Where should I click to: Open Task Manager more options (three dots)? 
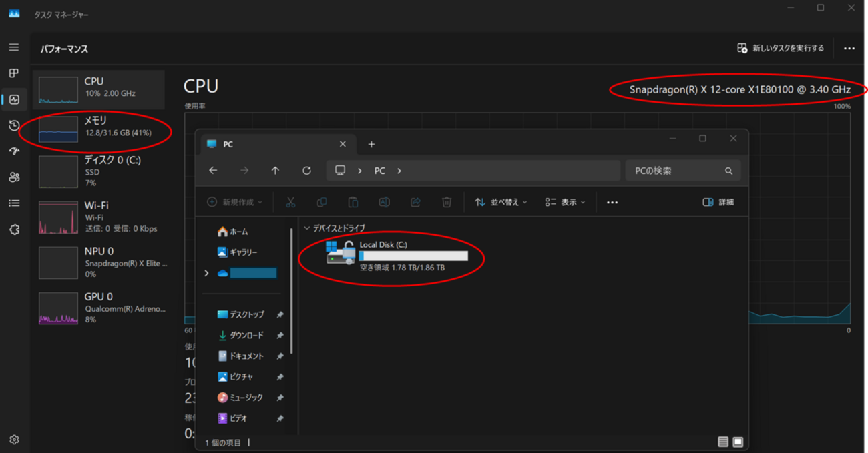pos(849,48)
